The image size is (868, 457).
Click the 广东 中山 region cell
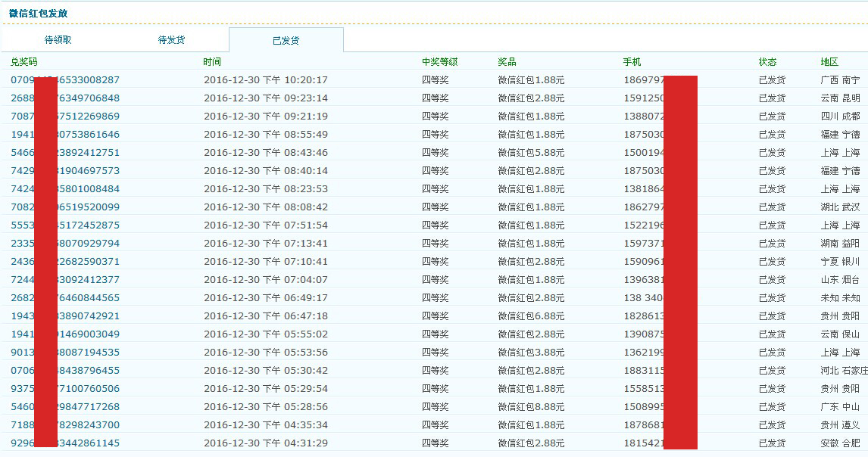[840, 406]
